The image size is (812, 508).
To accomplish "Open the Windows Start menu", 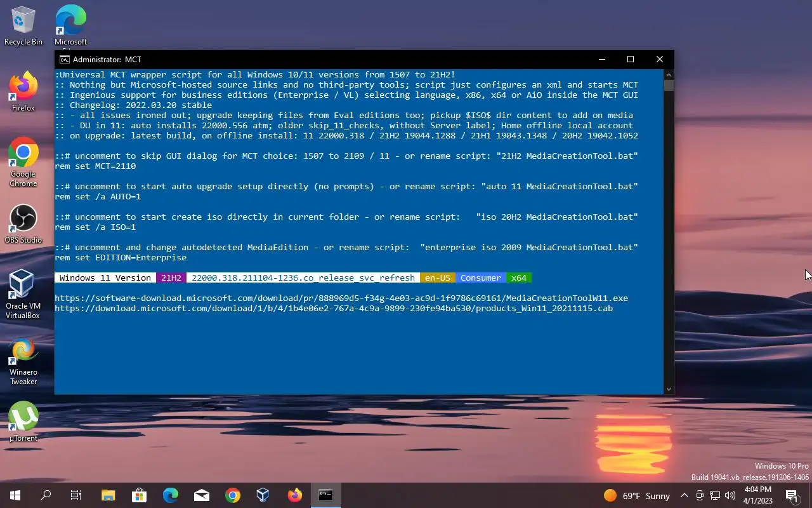I will pos(15,495).
